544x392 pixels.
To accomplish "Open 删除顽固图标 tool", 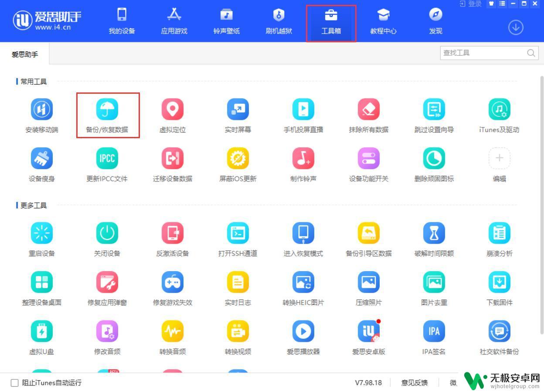I will coord(434,158).
